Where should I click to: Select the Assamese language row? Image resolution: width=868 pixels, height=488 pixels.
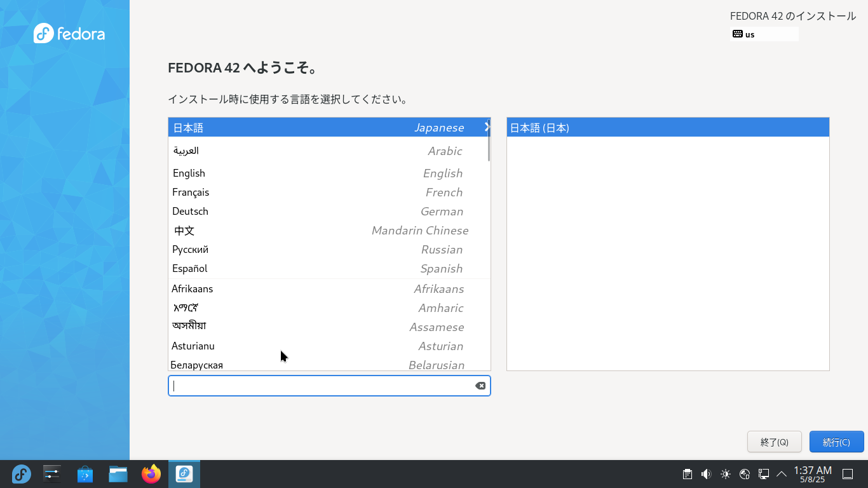(329, 327)
